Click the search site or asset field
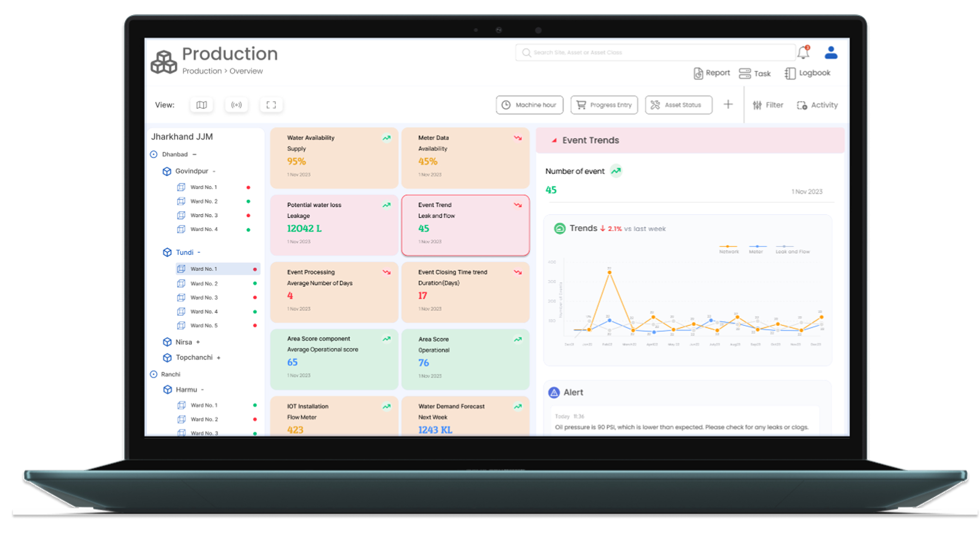This screenshot has height=556, width=980. (x=655, y=52)
